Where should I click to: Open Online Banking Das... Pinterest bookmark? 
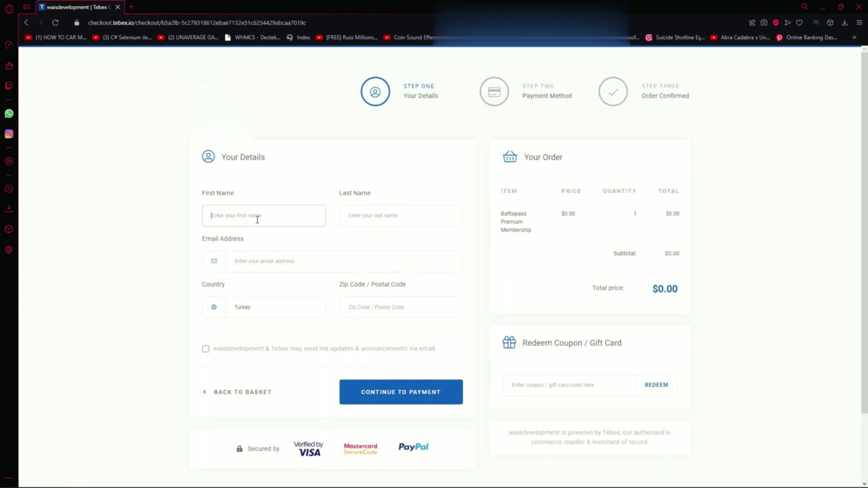[x=807, y=38]
